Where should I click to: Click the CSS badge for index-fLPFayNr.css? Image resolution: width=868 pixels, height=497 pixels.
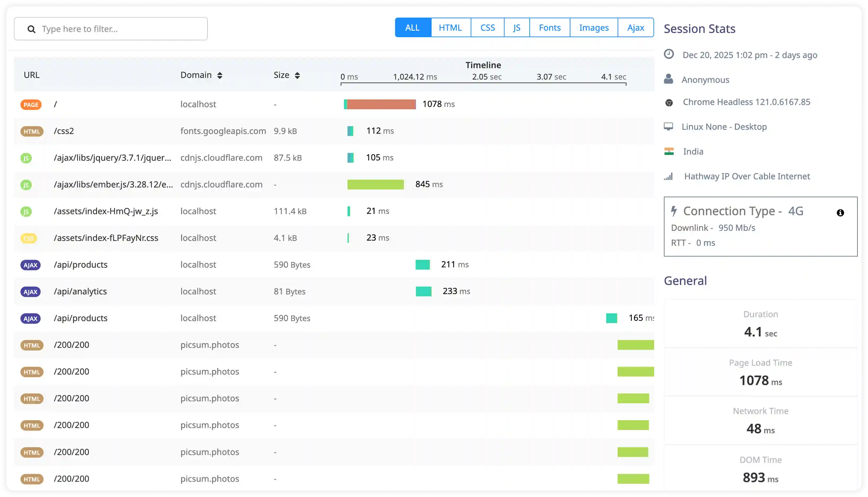[29, 238]
